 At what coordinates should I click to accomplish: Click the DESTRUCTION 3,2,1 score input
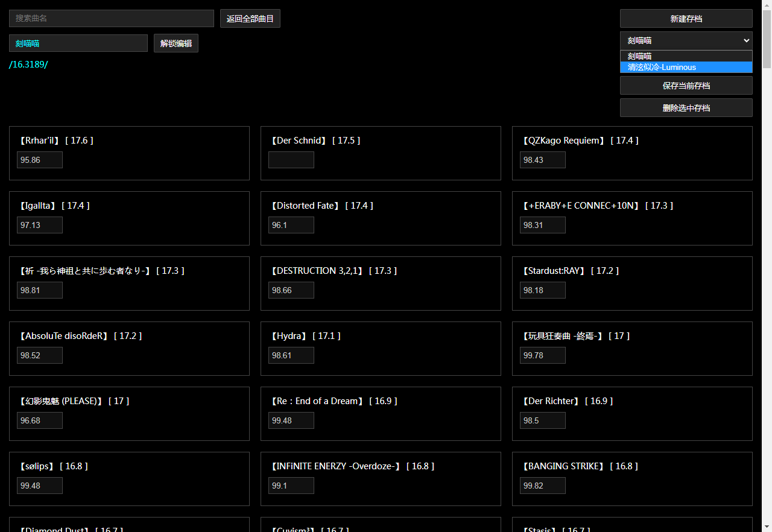pyautogui.click(x=291, y=290)
